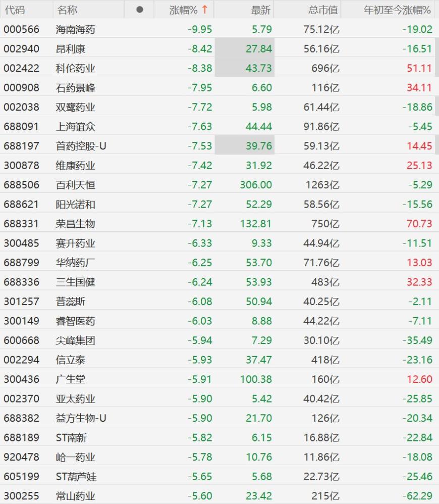Open 常山药业 stock entry

[75, 496]
